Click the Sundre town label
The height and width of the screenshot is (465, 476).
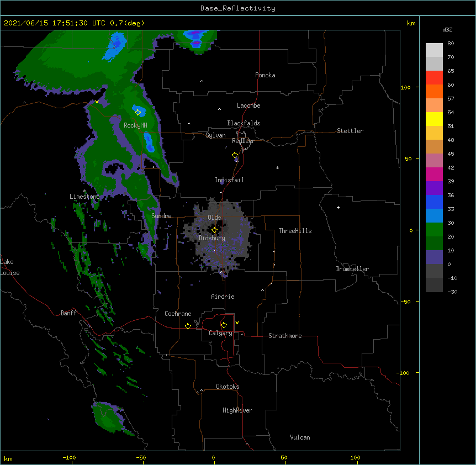coord(161,216)
